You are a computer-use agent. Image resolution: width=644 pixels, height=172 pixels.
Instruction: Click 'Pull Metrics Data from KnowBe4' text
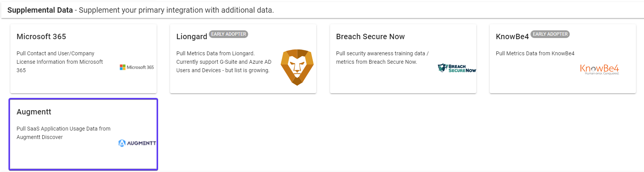tap(535, 53)
